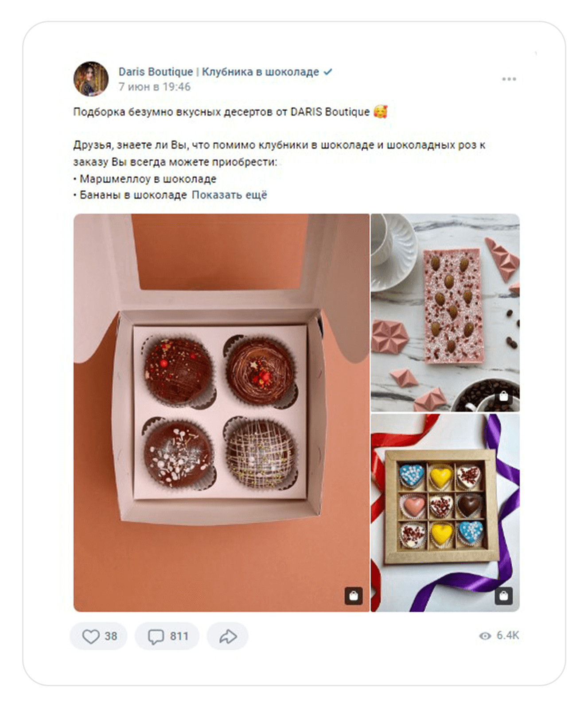Viewport: 588px width, 719px height.
Task: Click shopping bag icon on pink chocolate photo
Action: [x=504, y=396]
